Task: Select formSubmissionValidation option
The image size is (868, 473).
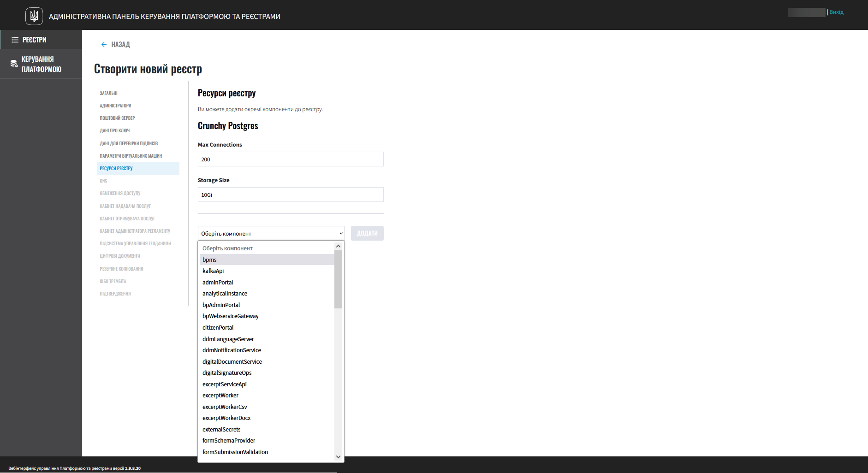Action: (x=267, y=452)
